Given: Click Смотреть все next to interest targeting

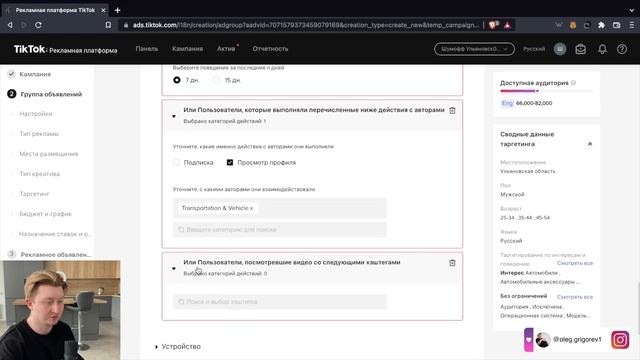Looking at the screenshot, I should (x=575, y=263).
